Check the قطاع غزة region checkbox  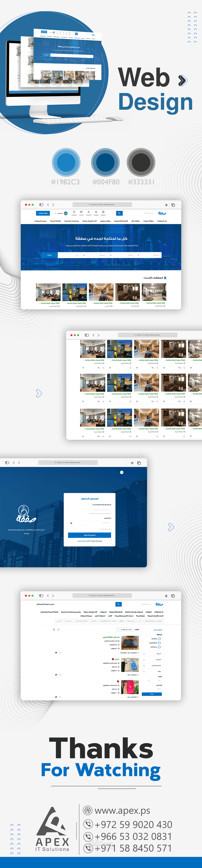159,639
